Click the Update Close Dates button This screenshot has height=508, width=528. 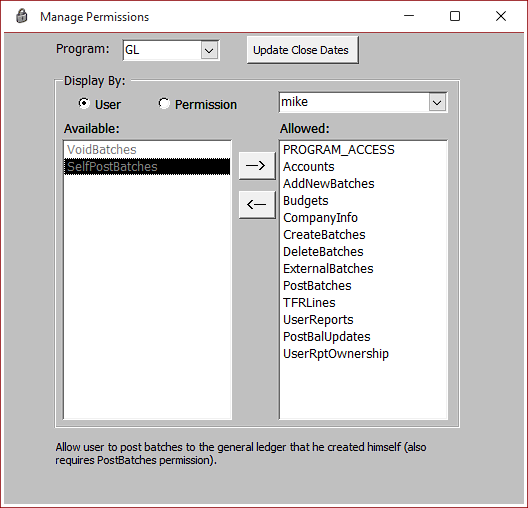click(302, 50)
